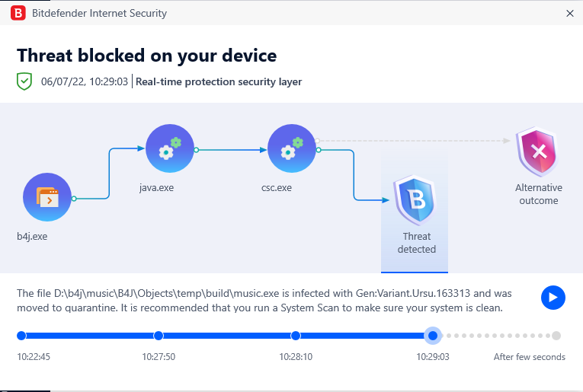583x392 pixels.
Task: Click the blue timeline progress bar
Action: click(x=229, y=336)
